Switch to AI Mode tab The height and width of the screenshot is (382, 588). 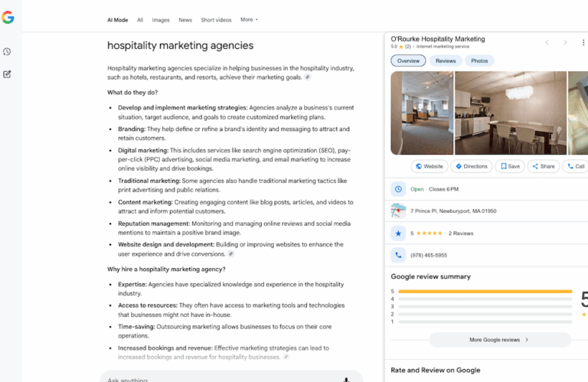pos(118,20)
